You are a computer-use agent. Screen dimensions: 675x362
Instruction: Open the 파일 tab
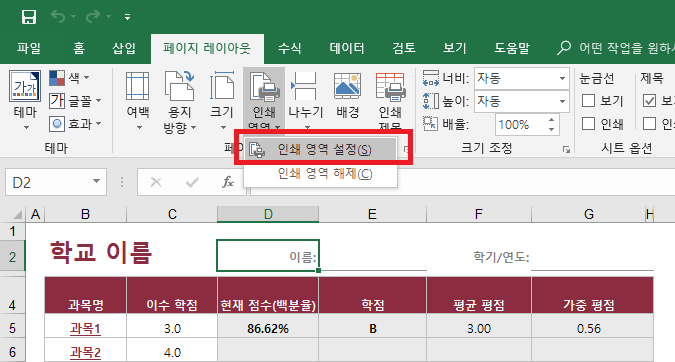point(29,48)
